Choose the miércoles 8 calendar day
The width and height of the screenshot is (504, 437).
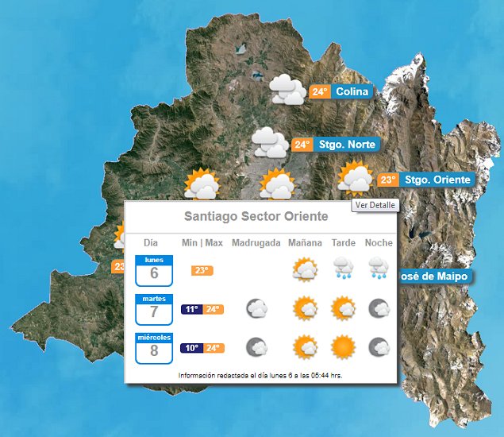tap(153, 348)
